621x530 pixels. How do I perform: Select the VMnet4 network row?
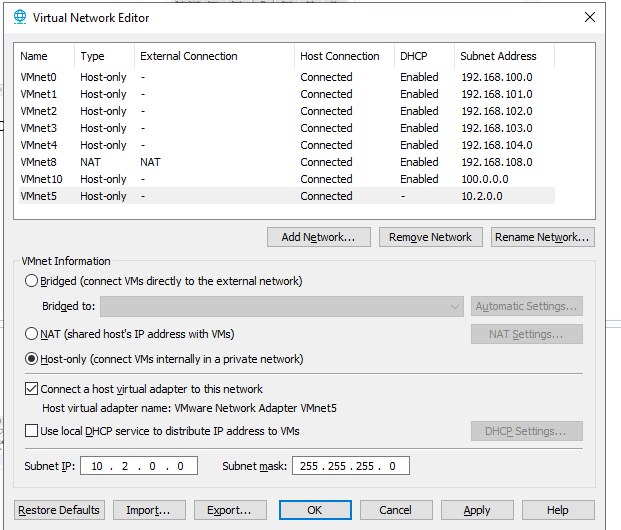(287, 145)
